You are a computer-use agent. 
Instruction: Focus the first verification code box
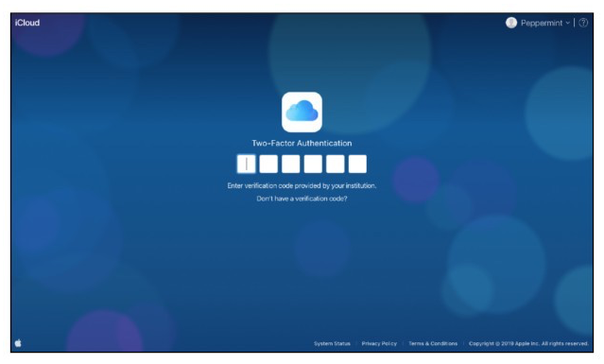tap(246, 165)
